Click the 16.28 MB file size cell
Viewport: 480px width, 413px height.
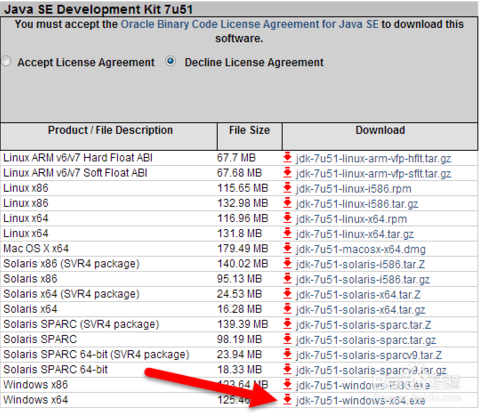(x=239, y=309)
